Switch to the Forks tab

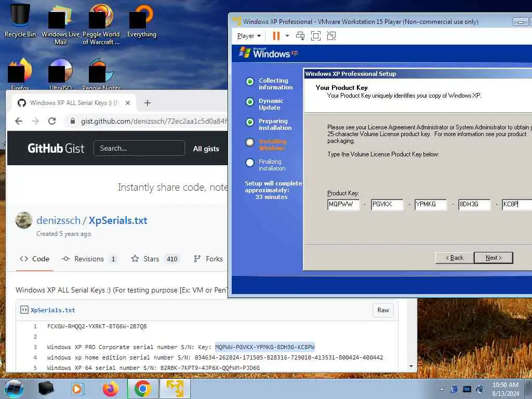pos(208,259)
